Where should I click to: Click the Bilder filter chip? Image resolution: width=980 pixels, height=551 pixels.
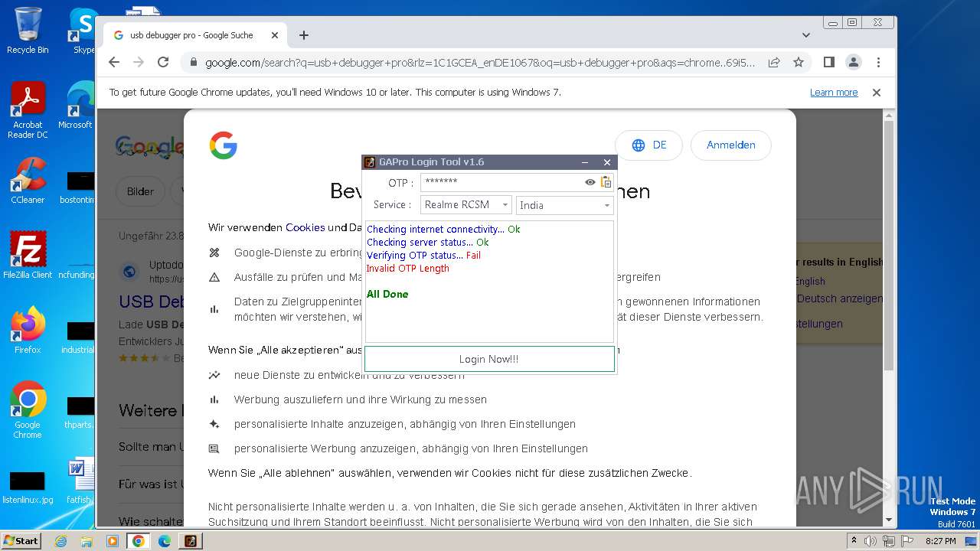click(140, 191)
